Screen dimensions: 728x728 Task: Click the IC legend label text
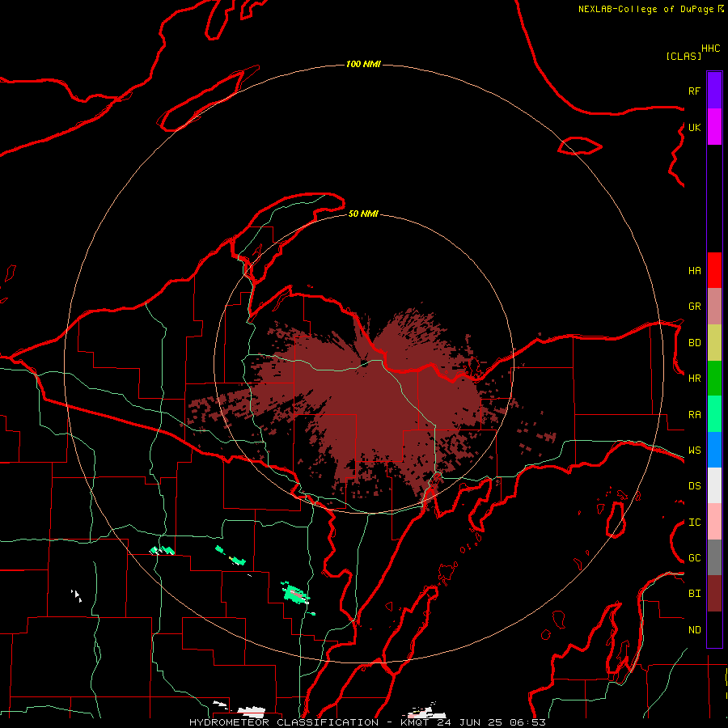coord(694,523)
